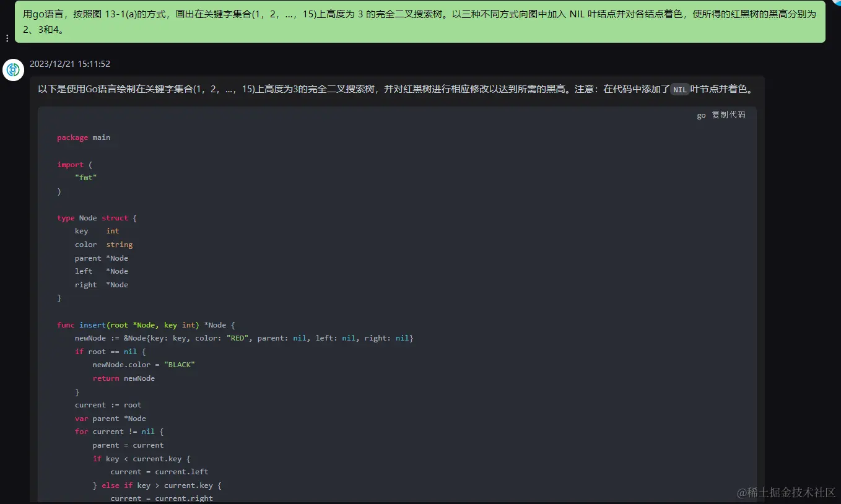This screenshot has height=504, width=841.
Task: Click the 复制代码 copy code button
Action: [728, 115]
